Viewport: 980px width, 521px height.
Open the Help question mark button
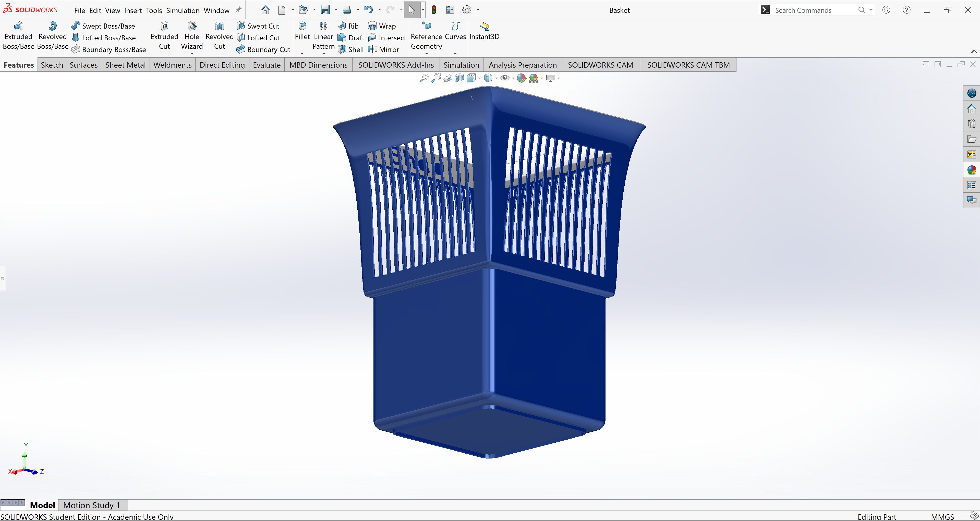[x=906, y=10]
